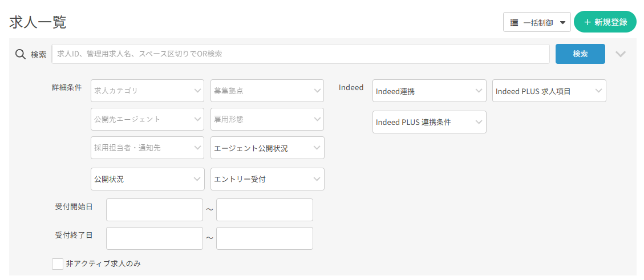Open the 公開状況 dropdown
The width and height of the screenshot is (644, 280).
[x=147, y=179]
